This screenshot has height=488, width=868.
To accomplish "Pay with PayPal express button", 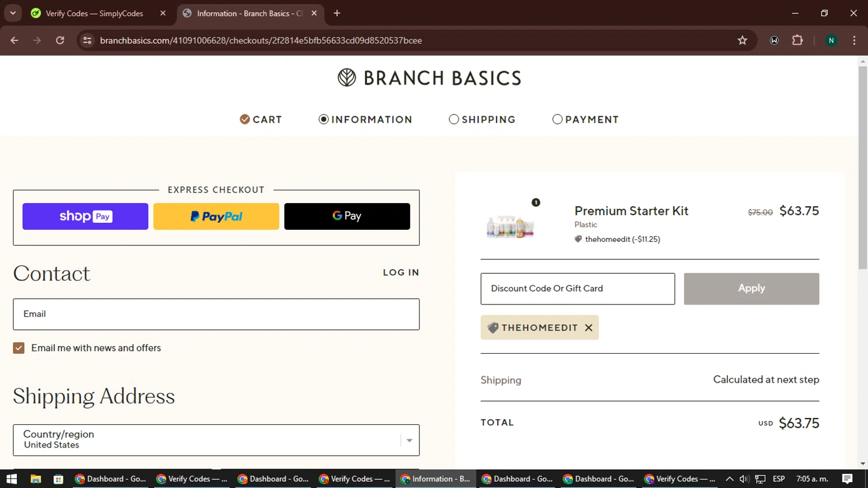I will point(216,217).
